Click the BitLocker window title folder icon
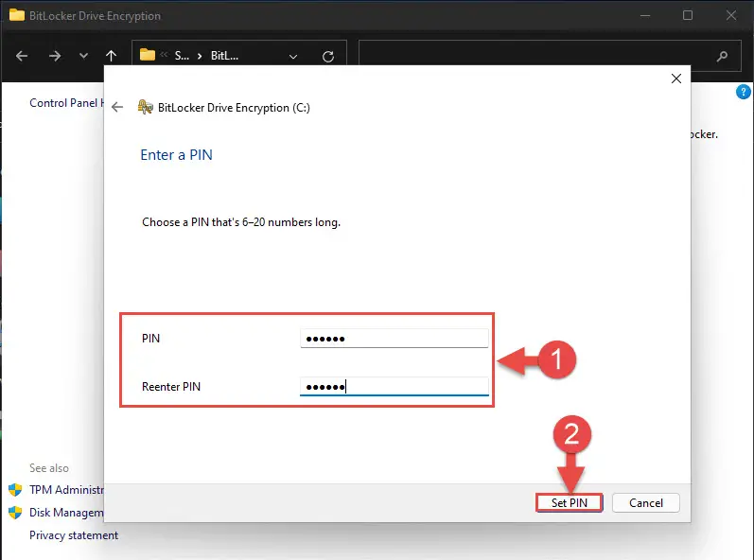 tap(17, 15)
